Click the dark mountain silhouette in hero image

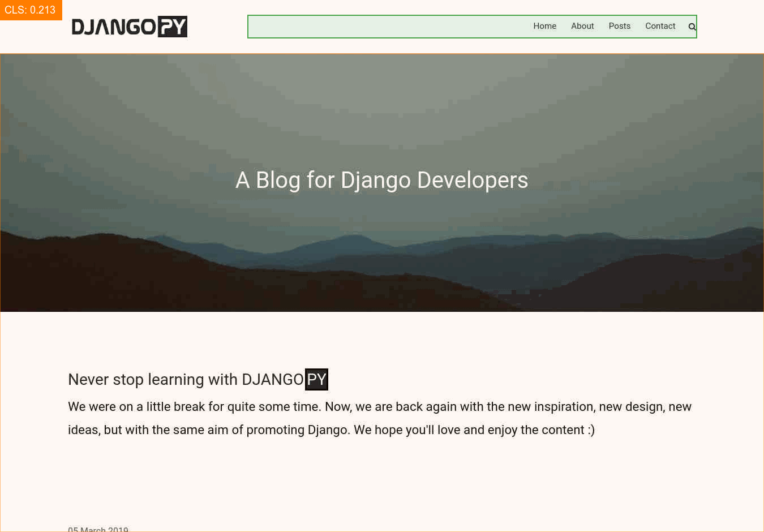(x=170, y=277)
